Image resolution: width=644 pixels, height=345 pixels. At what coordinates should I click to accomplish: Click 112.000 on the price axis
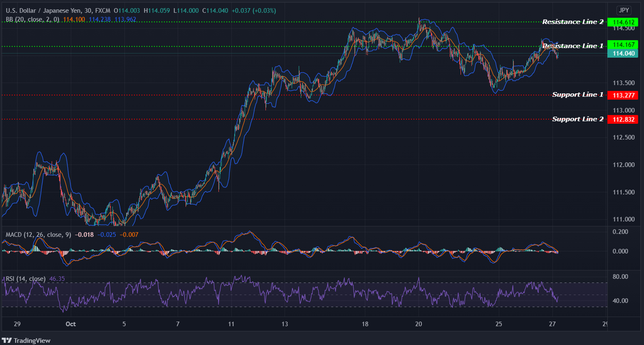pos(623,165)
